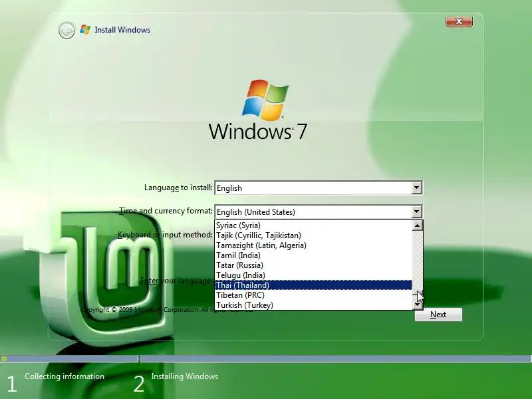The height and width of the screenshot is (399, 532).
Task: Select Telugu (India) option
Action: point(313,275)
